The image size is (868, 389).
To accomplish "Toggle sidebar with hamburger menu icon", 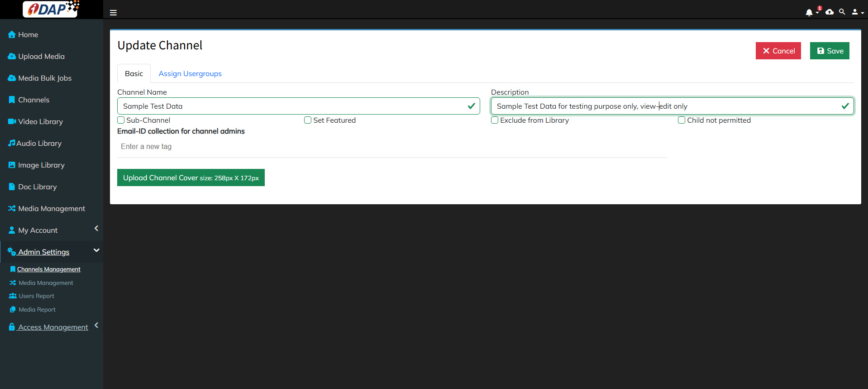I will click(x=113, y=13).
